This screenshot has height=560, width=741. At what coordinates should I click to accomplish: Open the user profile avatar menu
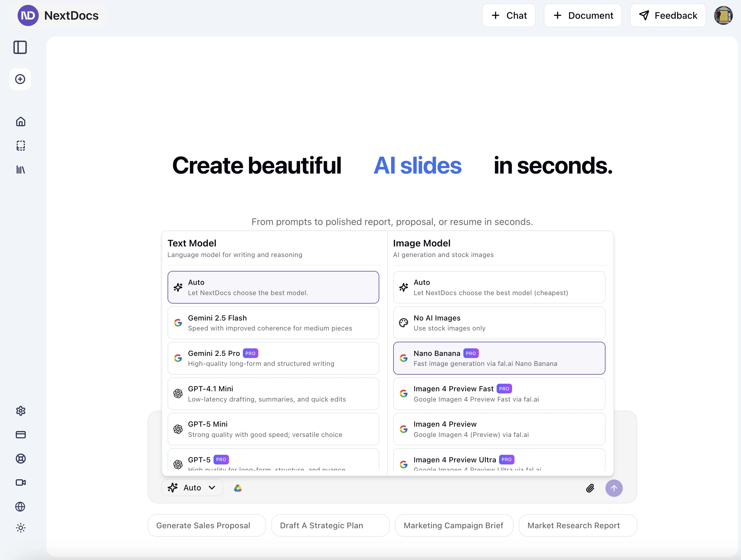click(x=723, y=15)
